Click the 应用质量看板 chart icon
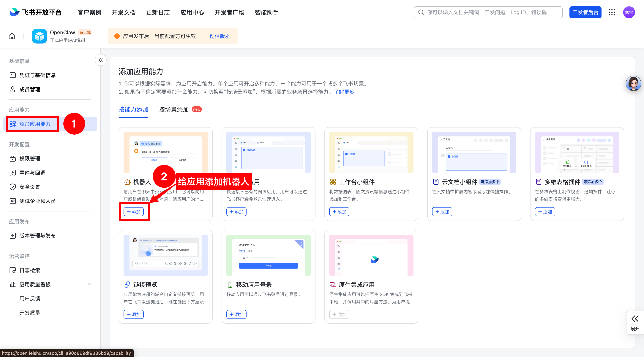 12,284
